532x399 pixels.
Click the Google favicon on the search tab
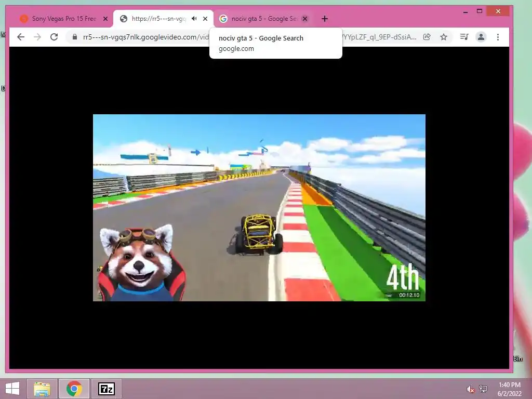point(223,19)
